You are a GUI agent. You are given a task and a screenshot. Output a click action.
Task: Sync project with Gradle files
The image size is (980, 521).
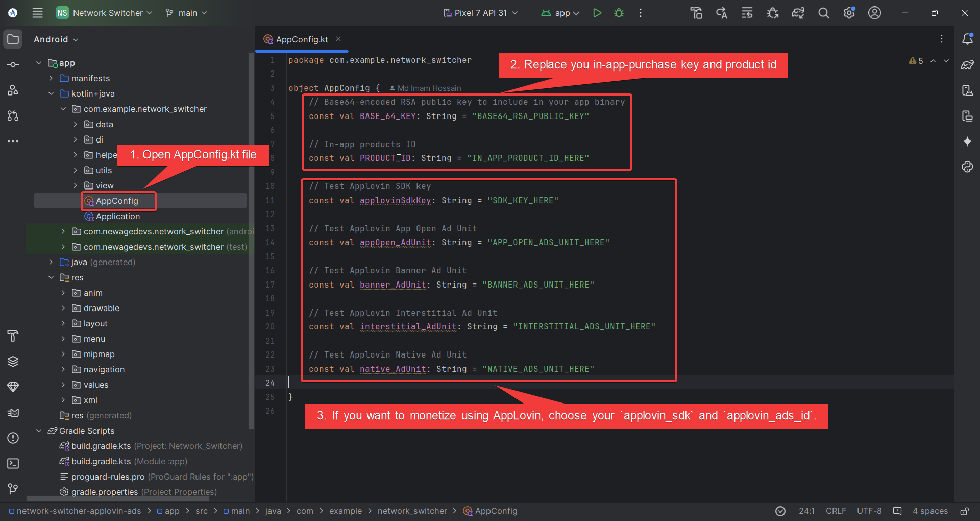point(798,13)
